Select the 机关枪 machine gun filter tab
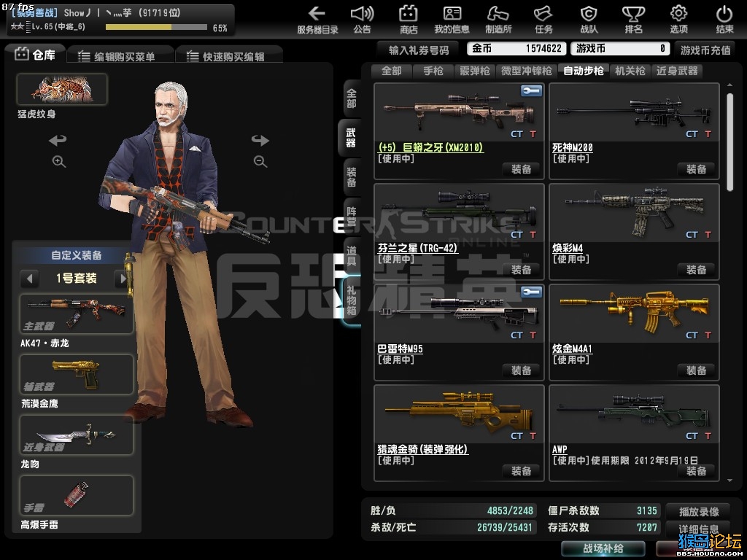This screenshot has height=560, width=747. click(x=630, y=71)
